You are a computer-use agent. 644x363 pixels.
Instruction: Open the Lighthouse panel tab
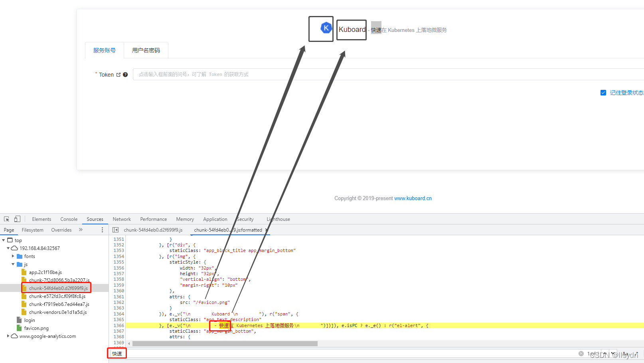tap(279, 219)
